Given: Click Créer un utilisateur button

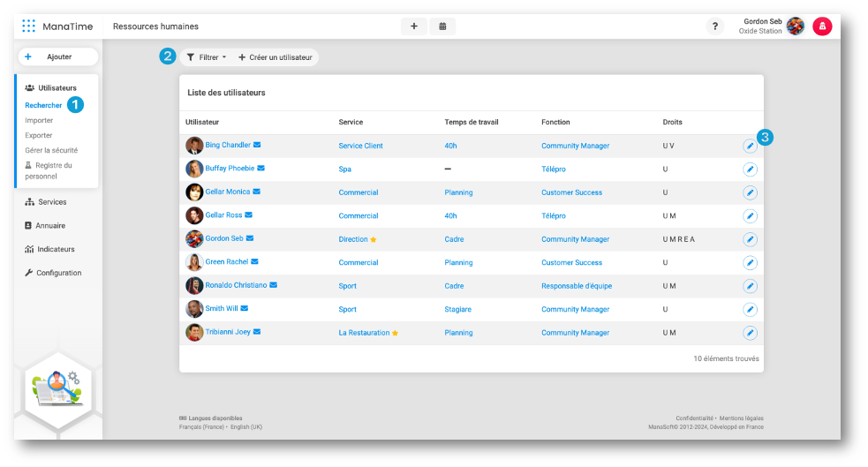Looking at the screenshot, I should pos(275,57).
